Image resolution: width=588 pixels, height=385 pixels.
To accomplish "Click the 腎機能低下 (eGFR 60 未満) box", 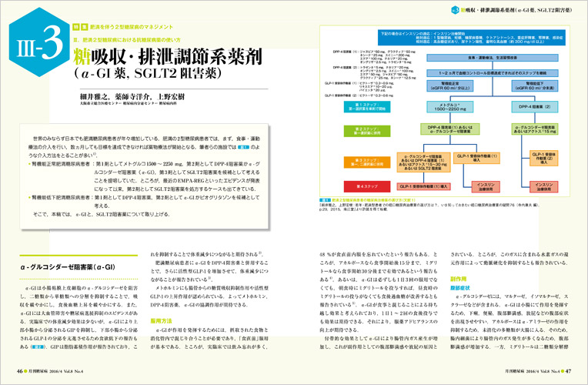I will click(535, 85).
